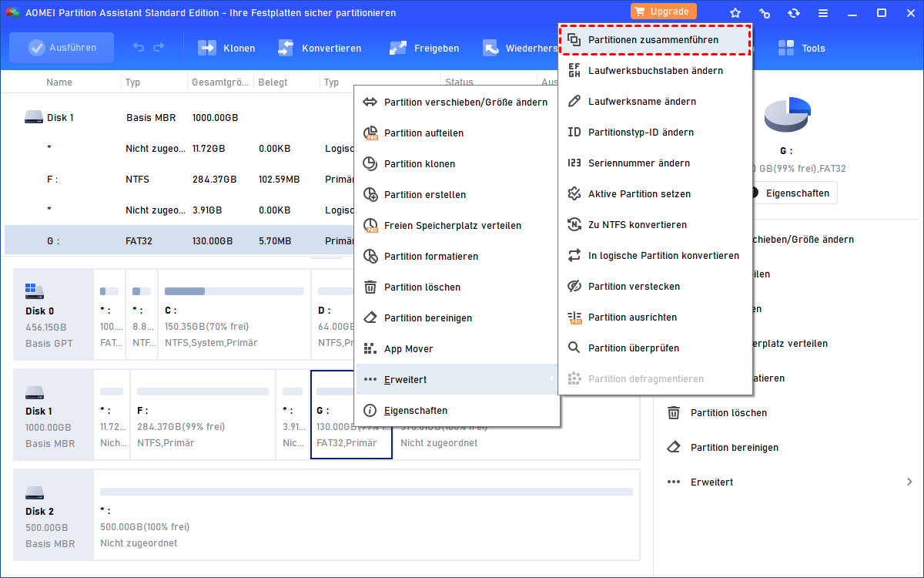Image resolution: width=924 pixels, height=578 pixels.
Task: Choose Partition ausrichten entry
Action: click(654, 317)
